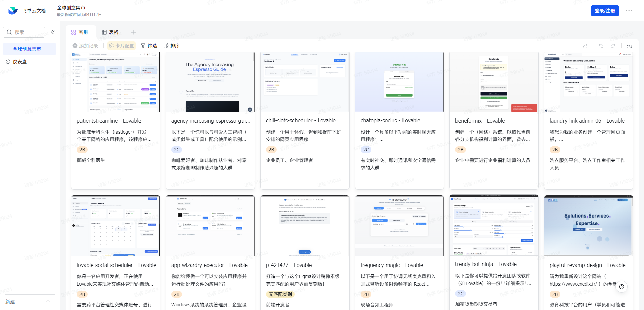Collapse the 新建 section with its chevron
Image resolution: width=644 pixels, height=310 pixels.
48,302
